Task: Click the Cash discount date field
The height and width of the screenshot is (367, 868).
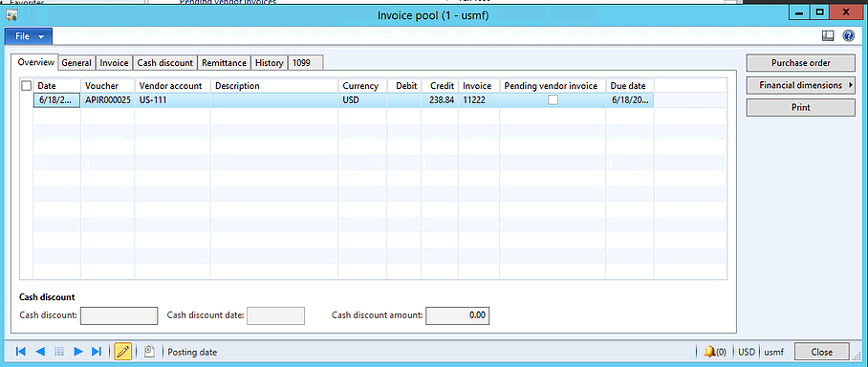Action: coord(275,315)
